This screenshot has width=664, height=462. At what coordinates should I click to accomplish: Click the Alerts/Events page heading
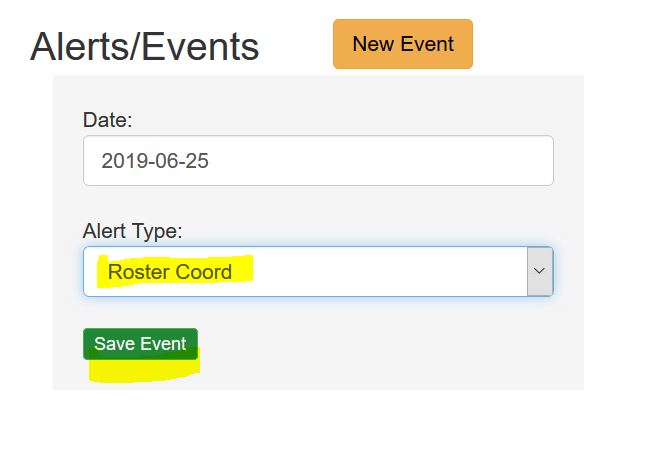coord(145,47)
